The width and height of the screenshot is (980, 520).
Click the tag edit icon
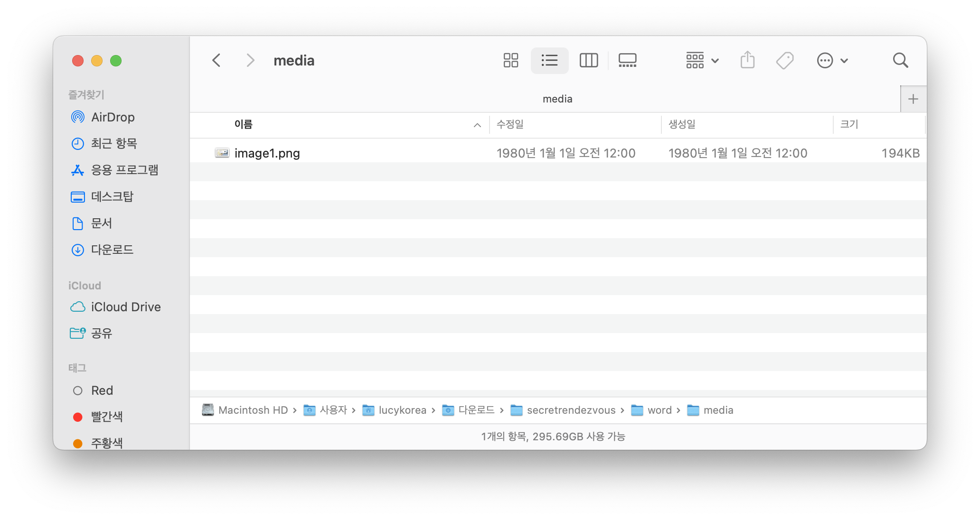[785, 60]
